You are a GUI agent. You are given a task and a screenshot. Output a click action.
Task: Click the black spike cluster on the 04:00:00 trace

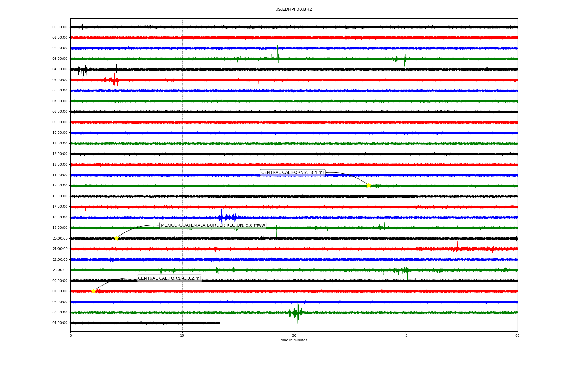coord(82,70)
